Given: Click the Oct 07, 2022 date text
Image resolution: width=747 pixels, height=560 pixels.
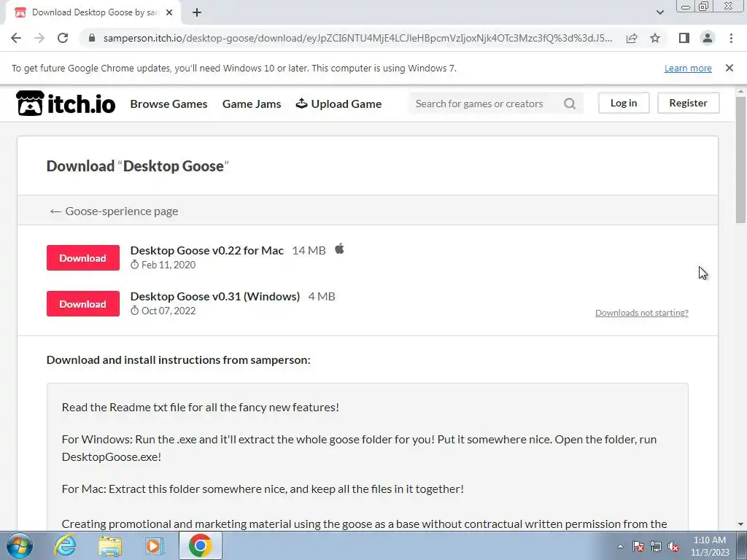Looking at the screenshot, I should (169, 311).
